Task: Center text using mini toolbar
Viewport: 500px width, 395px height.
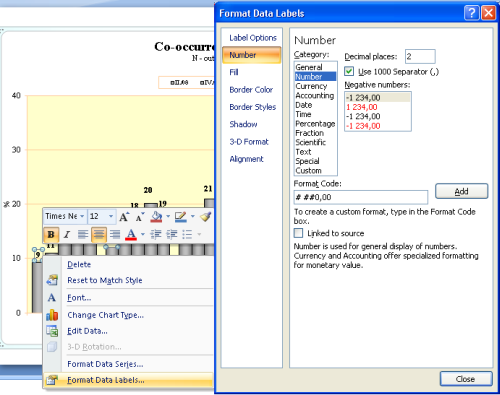Action: [99, 235]
